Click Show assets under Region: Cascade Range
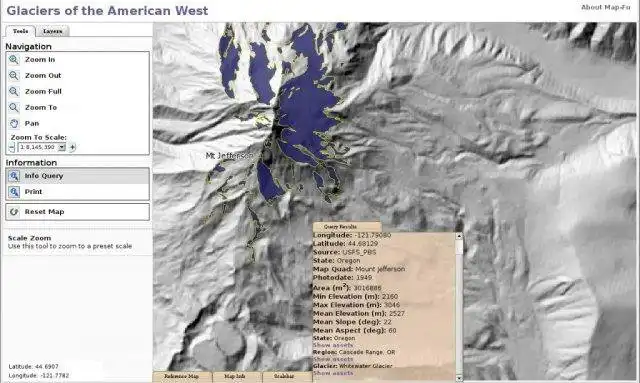 pos(333,359)
